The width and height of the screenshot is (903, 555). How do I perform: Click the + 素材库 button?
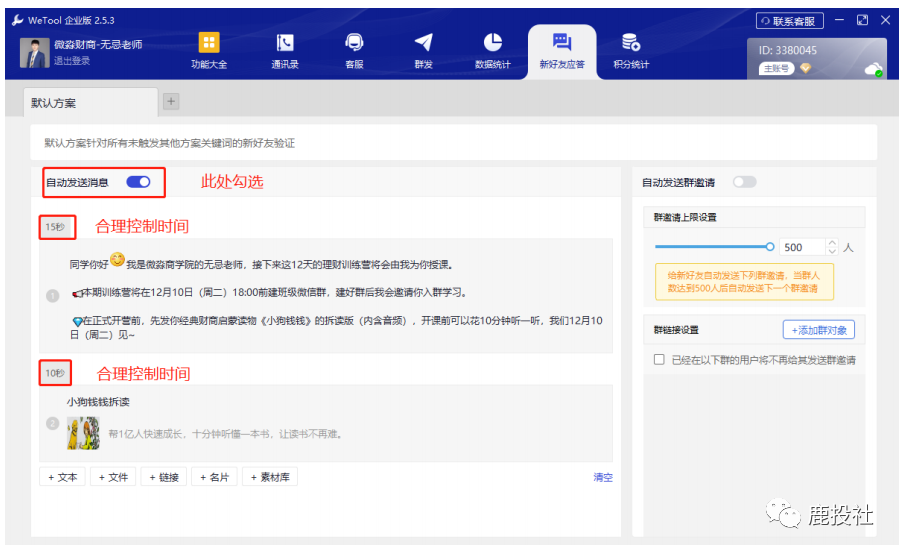[270, 477]
